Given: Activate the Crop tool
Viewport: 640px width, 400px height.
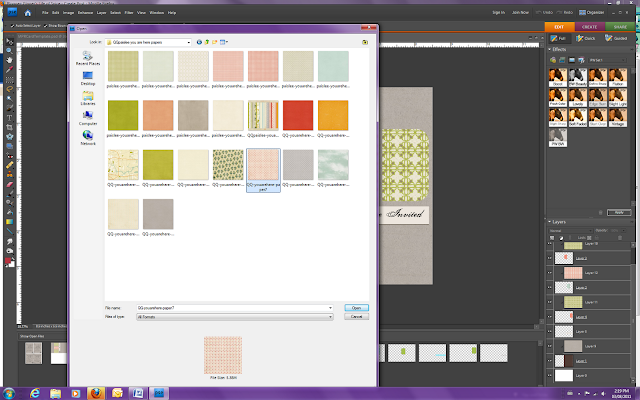Looking at the screenshot, I should click(9, 127).
